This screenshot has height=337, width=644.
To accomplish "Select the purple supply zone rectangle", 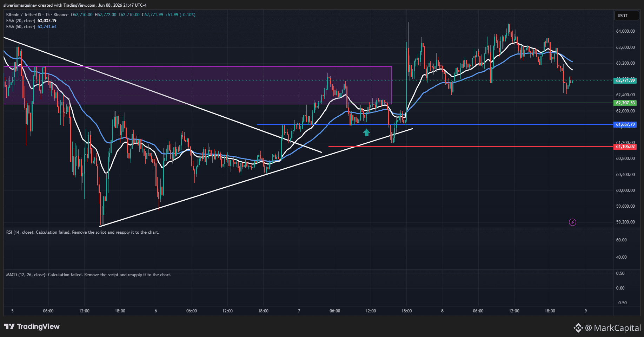I will click(198, 85).
